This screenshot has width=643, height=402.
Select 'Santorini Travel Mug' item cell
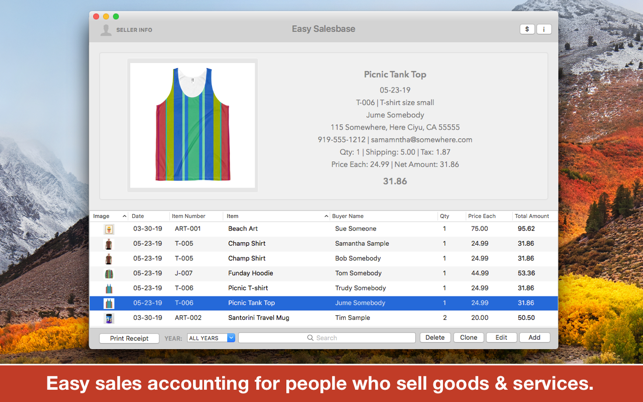click(x=259, y=317)
